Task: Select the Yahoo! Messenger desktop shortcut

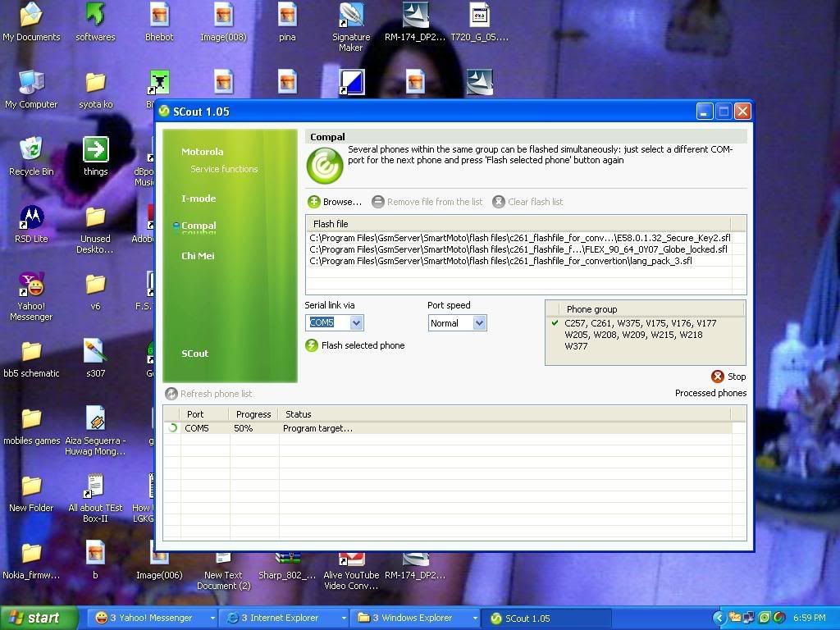Action: pyautogui.click(x=31, y=297)
